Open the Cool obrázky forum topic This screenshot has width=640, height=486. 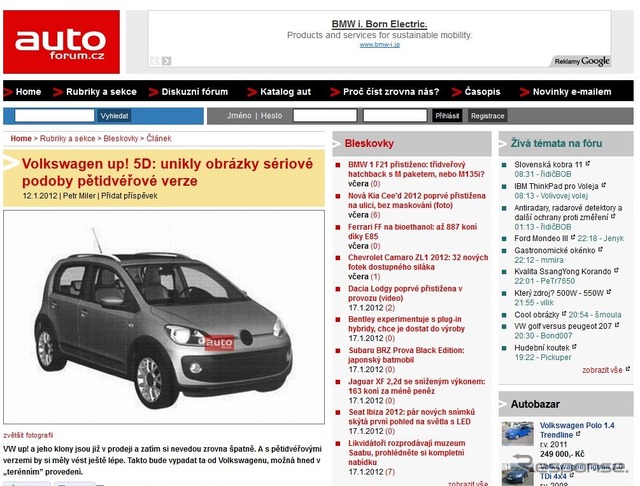536,315
